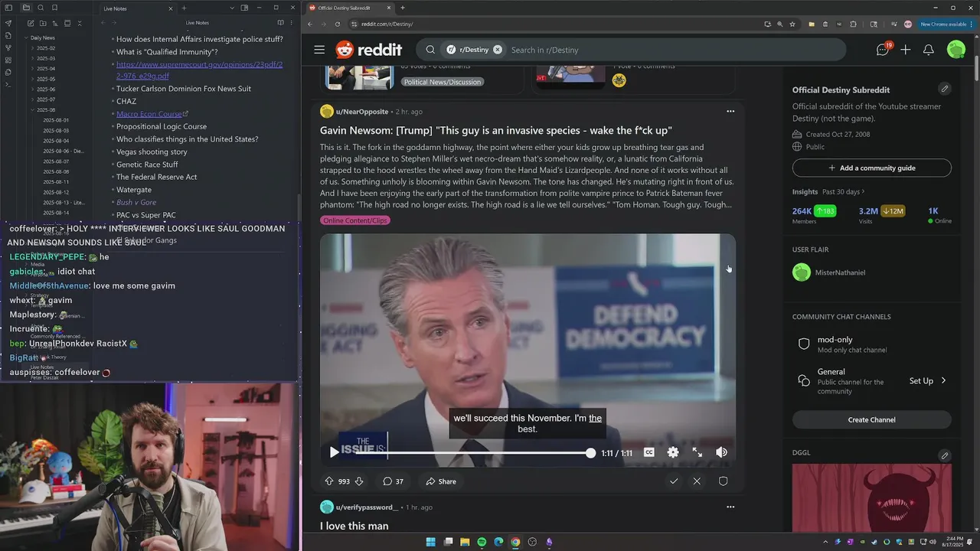Open video settings gear

coord(673,452)
